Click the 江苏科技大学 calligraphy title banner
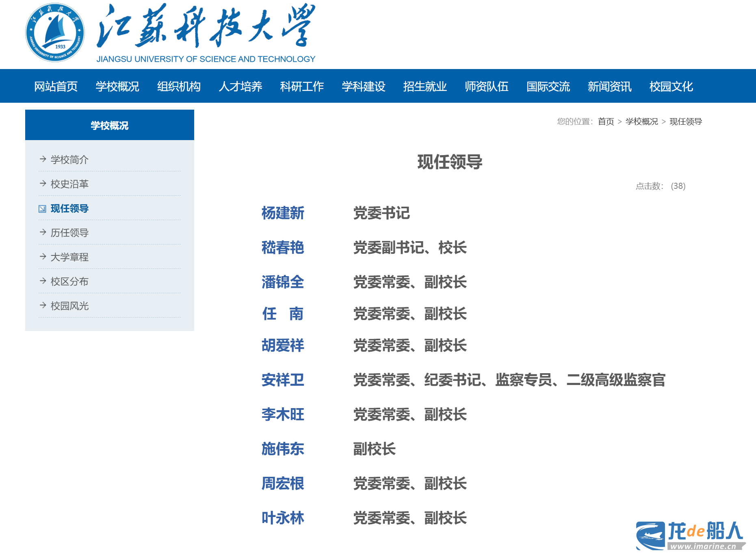Screen dimensions: 756x560 (206, 26)
